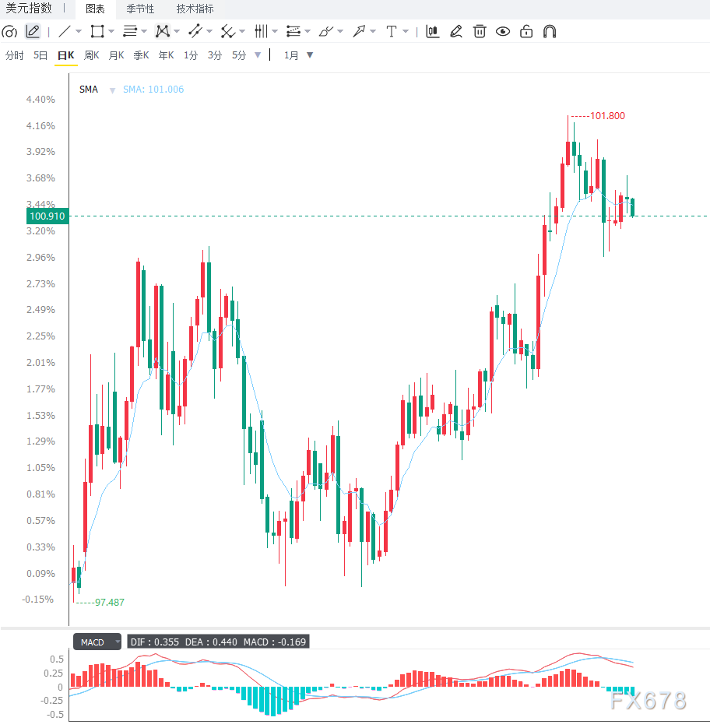Select the brush drawing tool

click(326, 32)
